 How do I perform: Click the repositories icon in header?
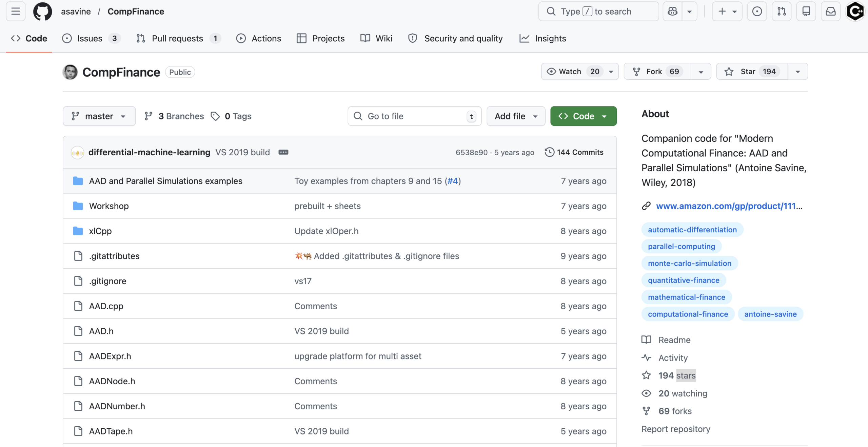click(806, 12)
